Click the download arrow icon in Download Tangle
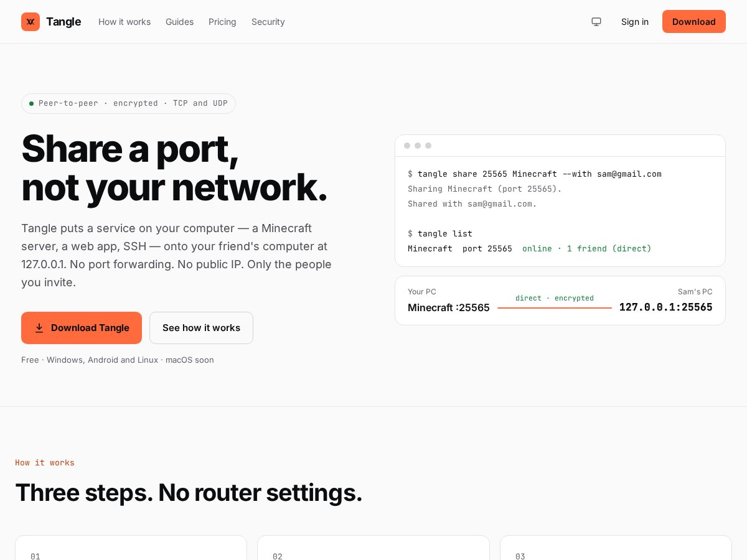The height and width of the screenshot is (560, 747). pos(39,328)
